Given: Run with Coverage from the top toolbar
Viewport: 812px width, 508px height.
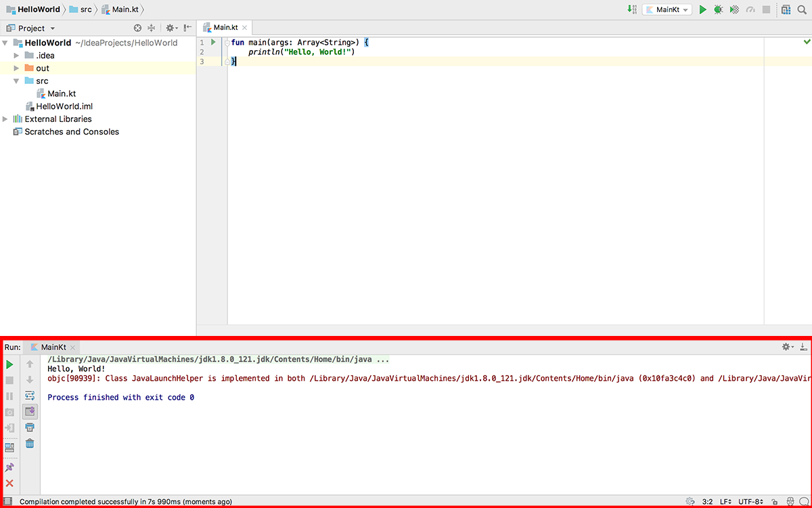Looking at the screenshot, I should tap(734, 9).
